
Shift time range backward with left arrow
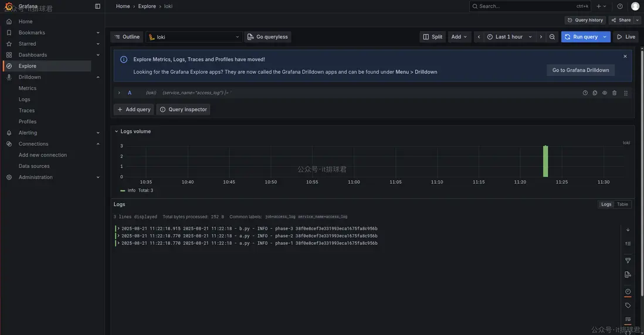point(479,37)
